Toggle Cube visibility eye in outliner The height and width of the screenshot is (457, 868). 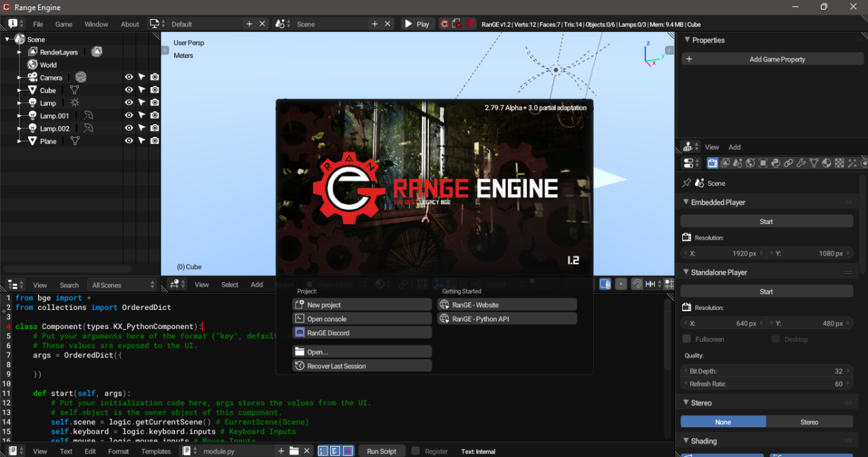[129, 90]
